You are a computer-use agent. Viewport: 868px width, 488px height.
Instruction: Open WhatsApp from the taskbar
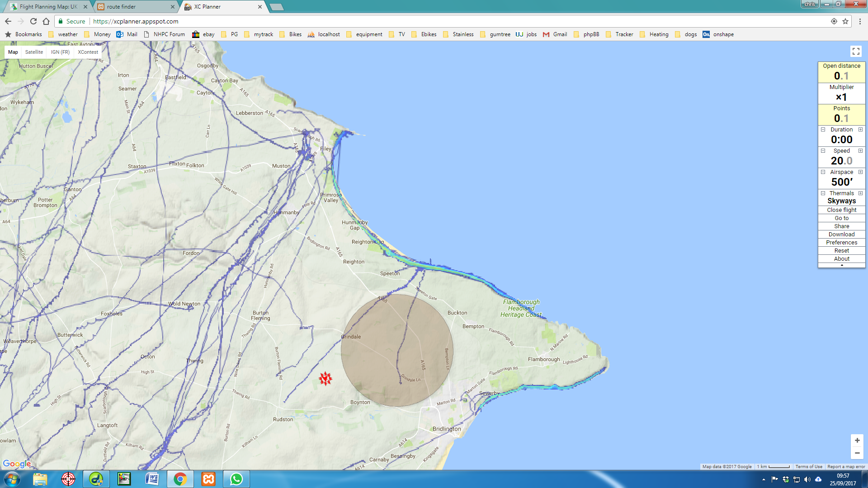click(x=236, y=479)
